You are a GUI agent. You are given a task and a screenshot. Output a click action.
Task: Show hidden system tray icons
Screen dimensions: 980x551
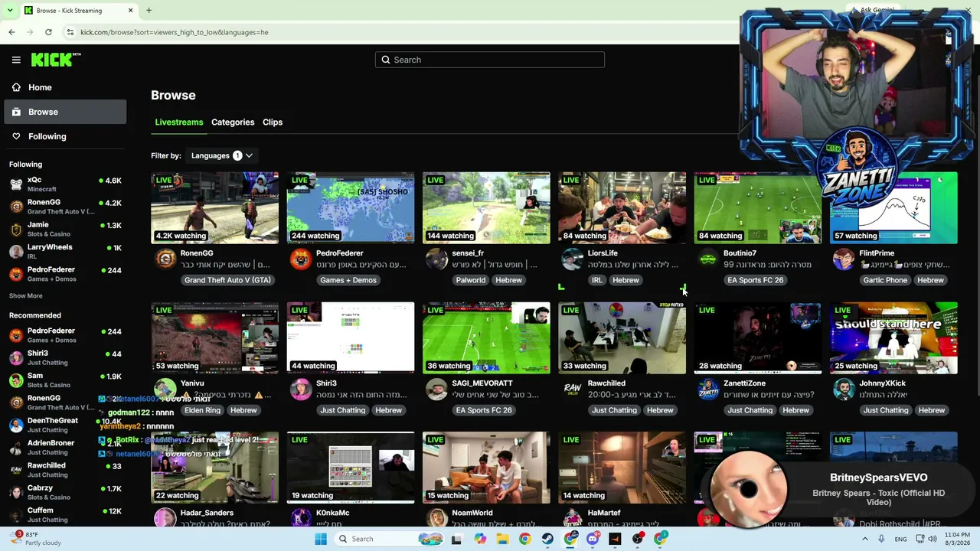865,539
